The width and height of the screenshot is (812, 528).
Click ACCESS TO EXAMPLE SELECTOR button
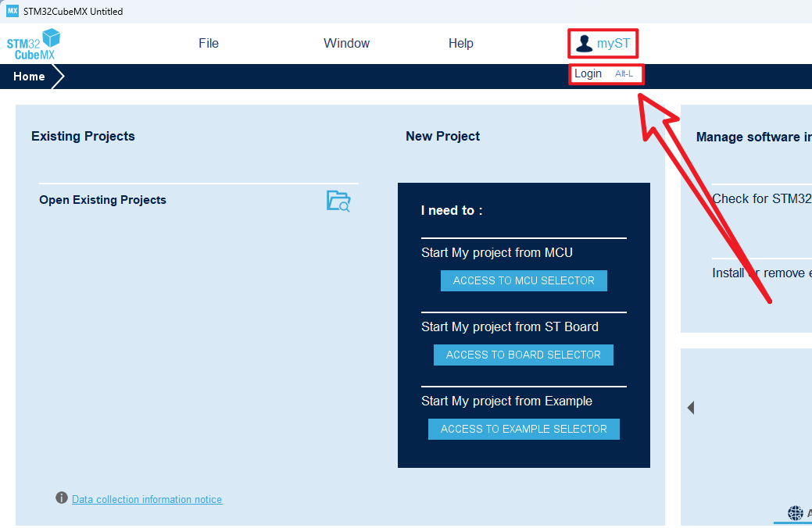[x=524, y=429]
